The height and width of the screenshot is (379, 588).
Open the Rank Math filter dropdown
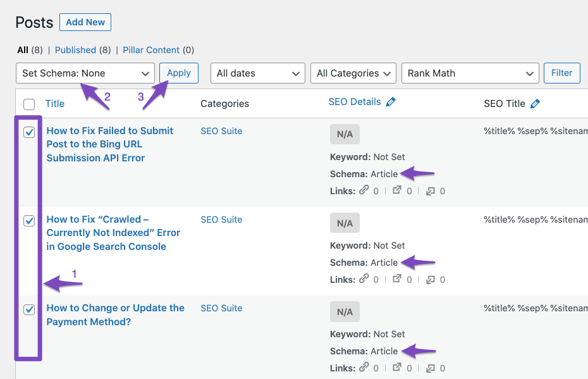(470, 73)
